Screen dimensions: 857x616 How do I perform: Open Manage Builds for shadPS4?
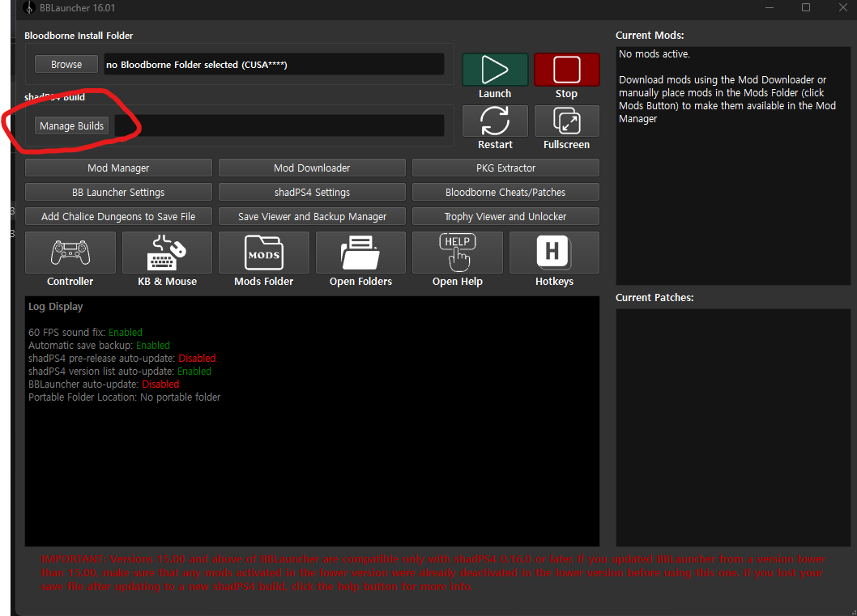(x=71, y=125)
